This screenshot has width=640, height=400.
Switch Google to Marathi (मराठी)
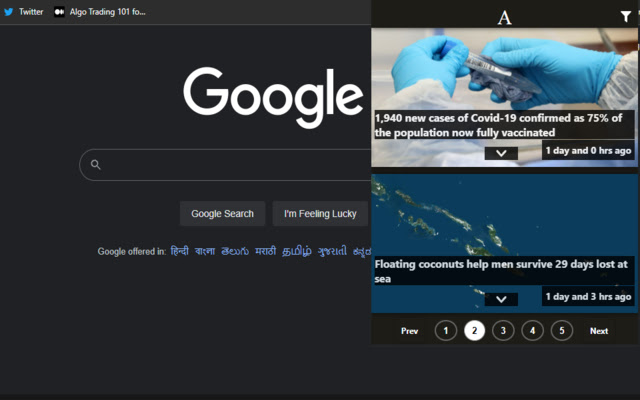coord(265,251)
